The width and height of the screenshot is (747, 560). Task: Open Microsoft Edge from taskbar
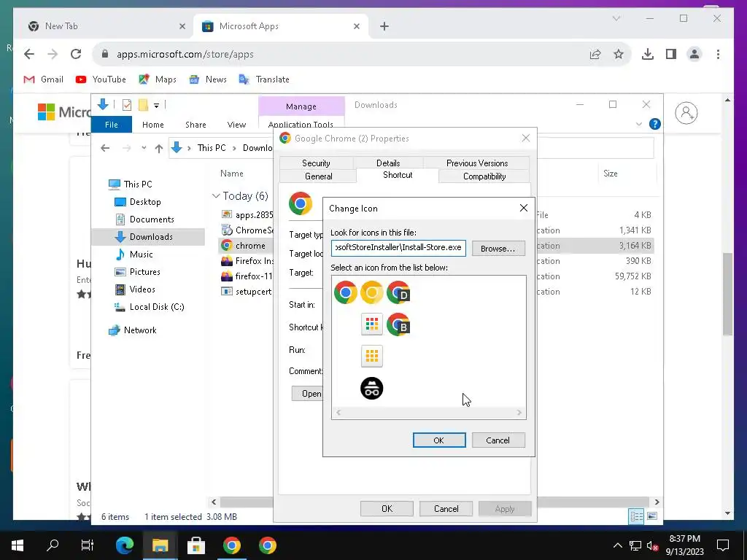click(124, 545)
